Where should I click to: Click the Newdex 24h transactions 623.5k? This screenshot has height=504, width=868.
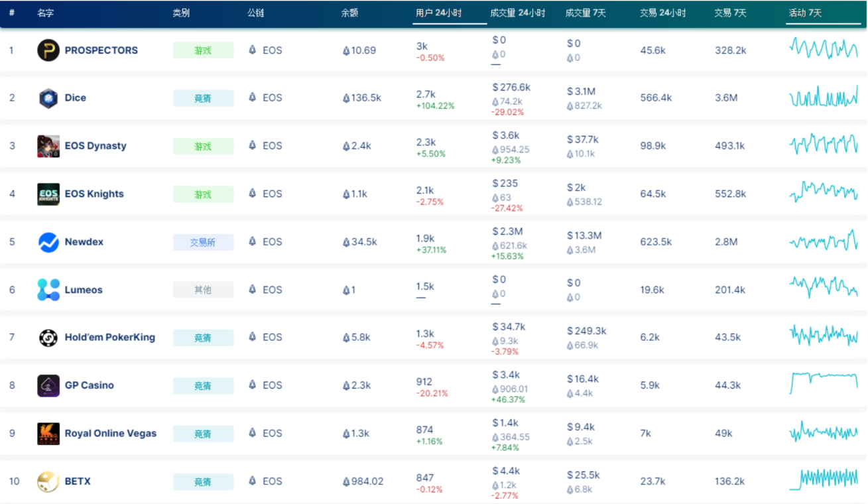(x=656, y=241)
